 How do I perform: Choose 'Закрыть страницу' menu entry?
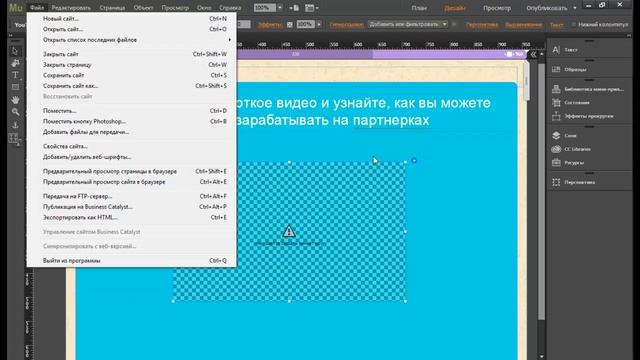pos(131,64)
